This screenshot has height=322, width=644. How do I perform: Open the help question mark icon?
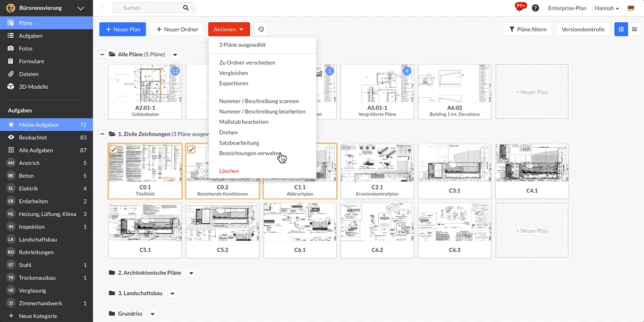[536, 8]
